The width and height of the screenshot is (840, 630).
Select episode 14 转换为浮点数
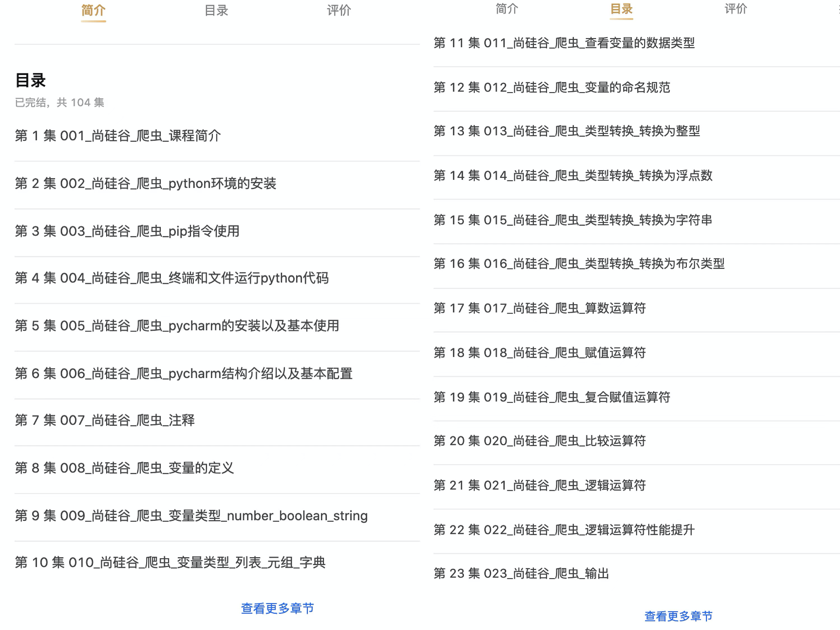573,175
